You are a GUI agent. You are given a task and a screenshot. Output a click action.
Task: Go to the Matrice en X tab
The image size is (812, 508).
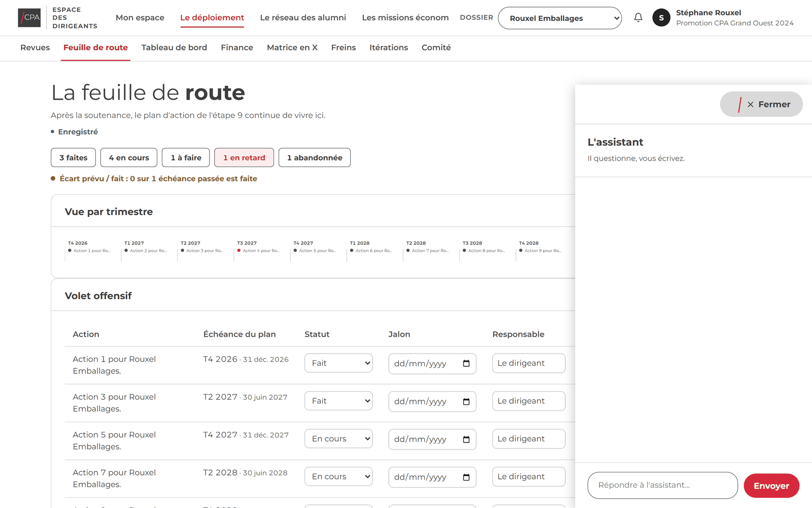292,48
